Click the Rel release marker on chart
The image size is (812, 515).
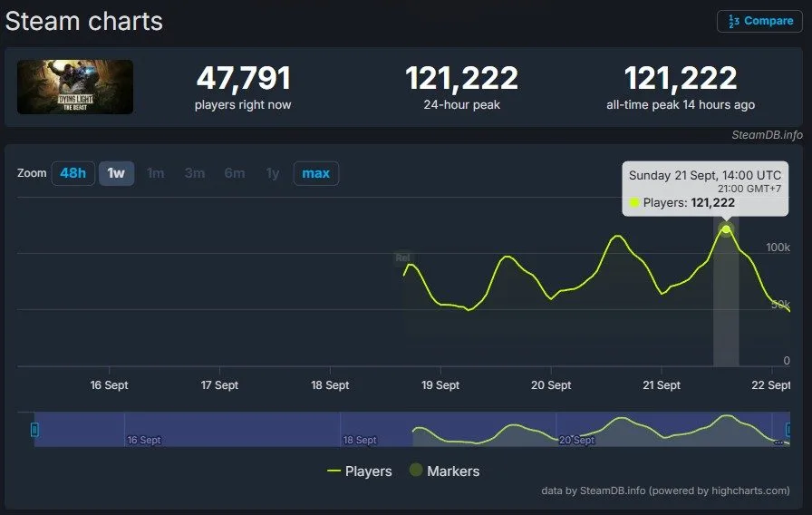coord(402,257)
